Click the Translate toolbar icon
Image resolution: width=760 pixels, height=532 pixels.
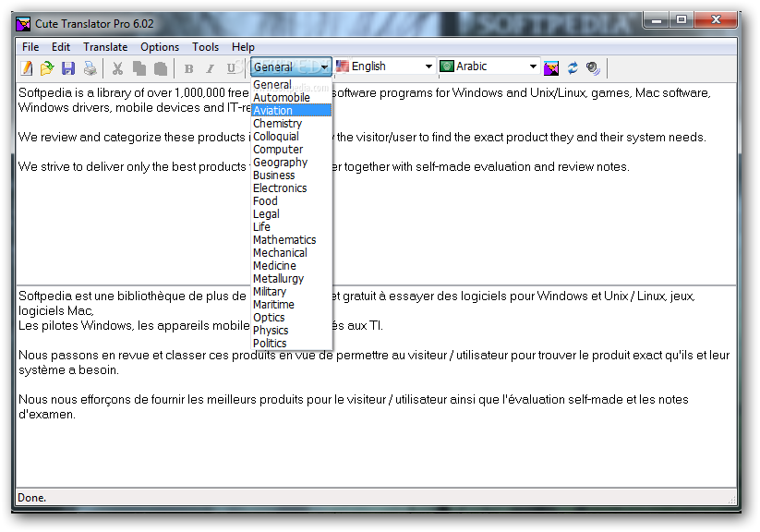pos(551,68)
